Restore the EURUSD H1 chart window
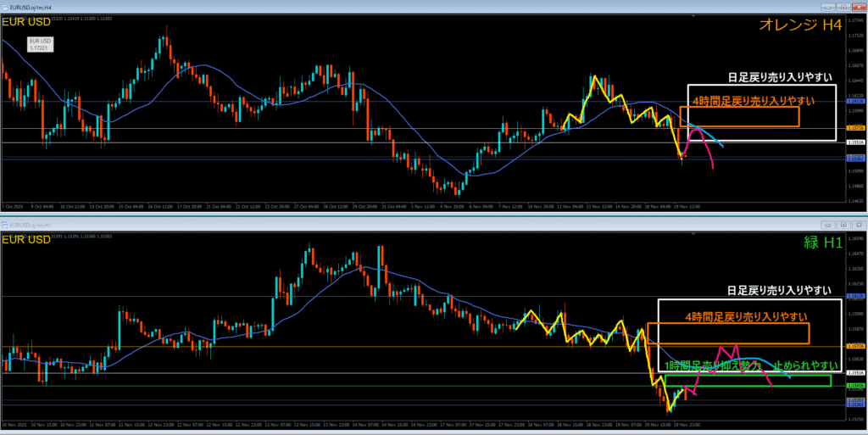 click(x=843, y=226)
